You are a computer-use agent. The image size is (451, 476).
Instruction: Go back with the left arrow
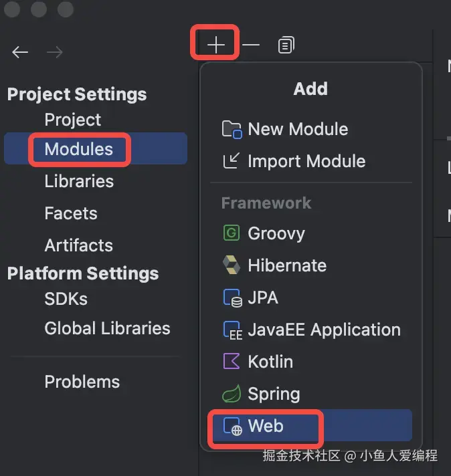pyautogui.click(x=20, y=52)
